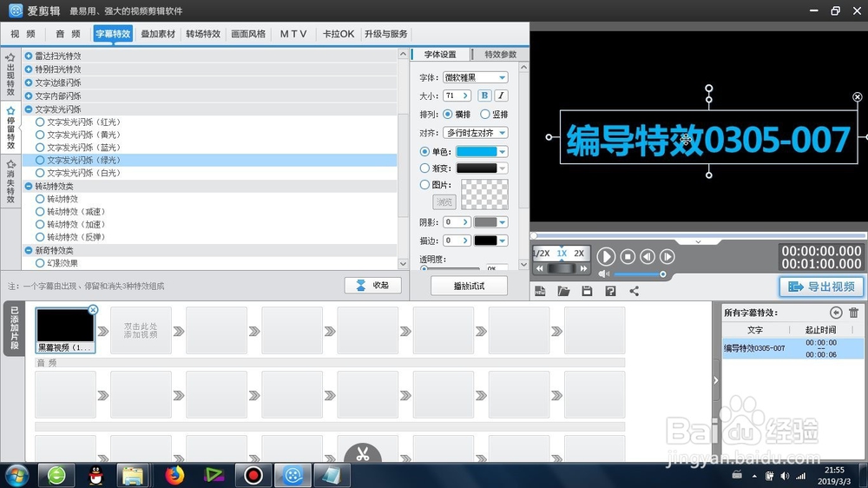Click the preview volume slider
This screenshot has height=488, width=868.
coord(639,274)
